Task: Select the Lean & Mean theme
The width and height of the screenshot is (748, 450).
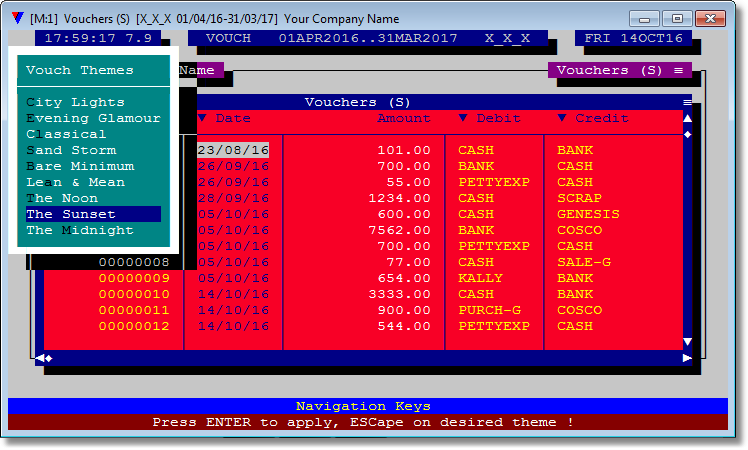Action: [75, 182]
